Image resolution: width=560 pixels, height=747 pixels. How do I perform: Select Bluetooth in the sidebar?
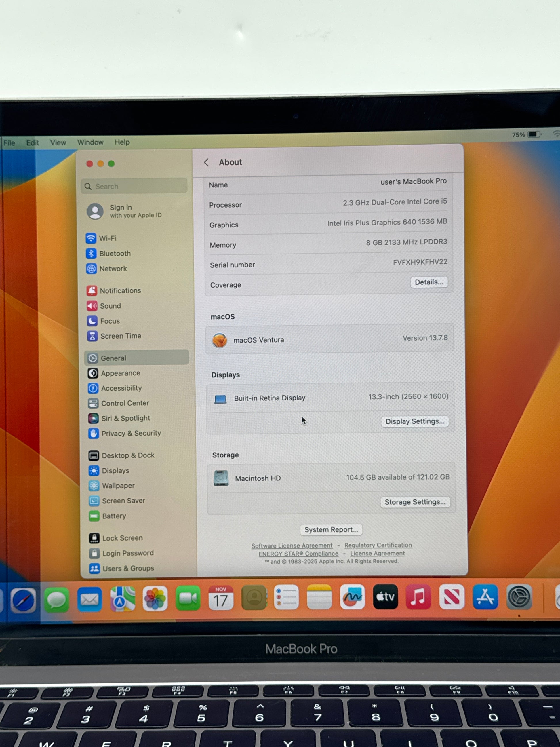click(x=115, y=254)
